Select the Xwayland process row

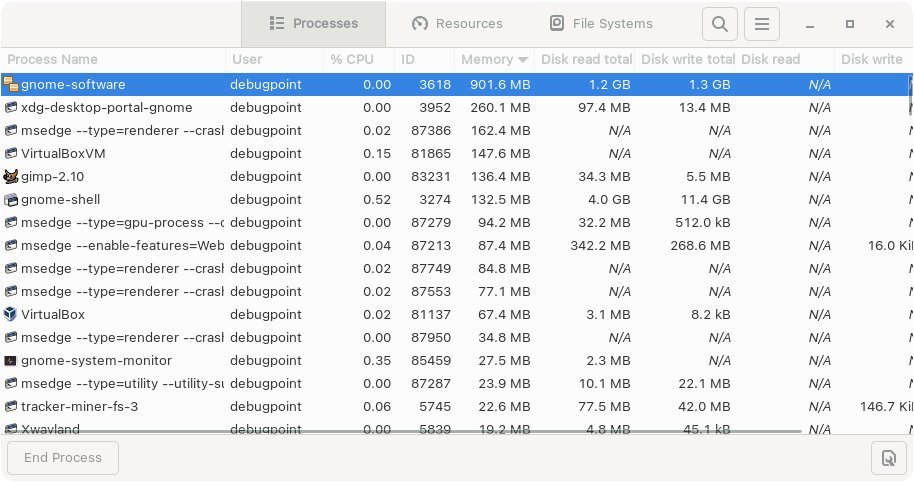(x=456, y=428)
